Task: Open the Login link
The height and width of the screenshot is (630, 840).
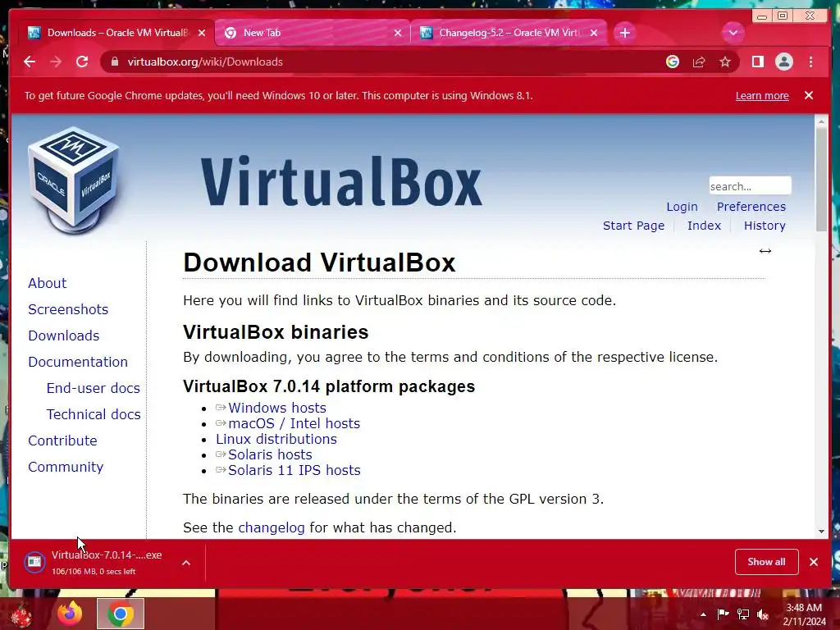Action: [x=682, y=207]
